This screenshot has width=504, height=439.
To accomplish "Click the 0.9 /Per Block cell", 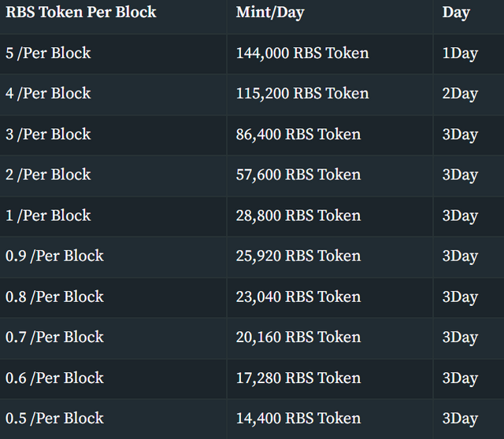I will coord(113,257).
